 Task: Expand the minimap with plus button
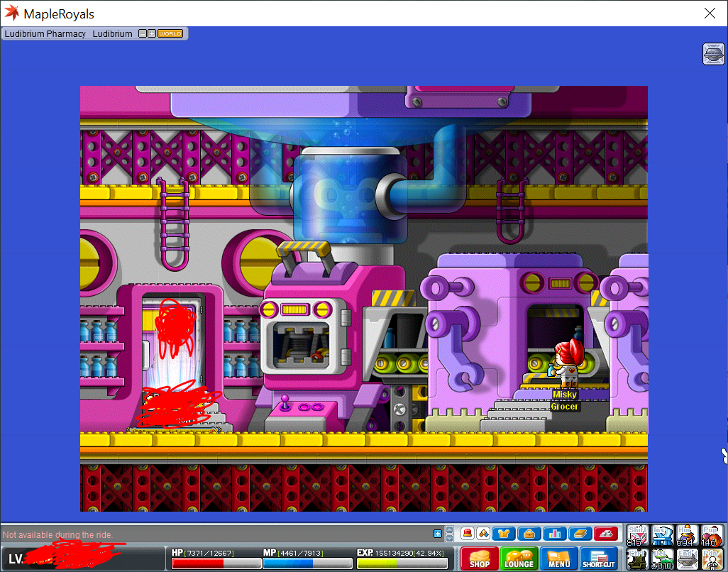point(151,33)
